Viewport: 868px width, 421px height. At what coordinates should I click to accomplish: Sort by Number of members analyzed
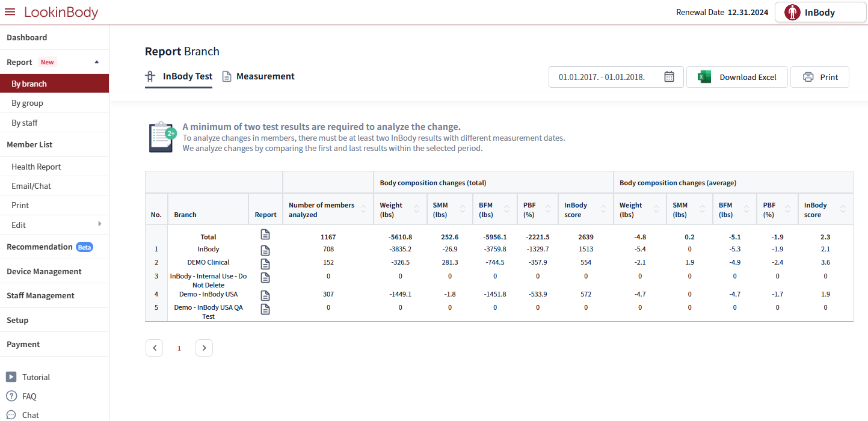pos(363,209)
